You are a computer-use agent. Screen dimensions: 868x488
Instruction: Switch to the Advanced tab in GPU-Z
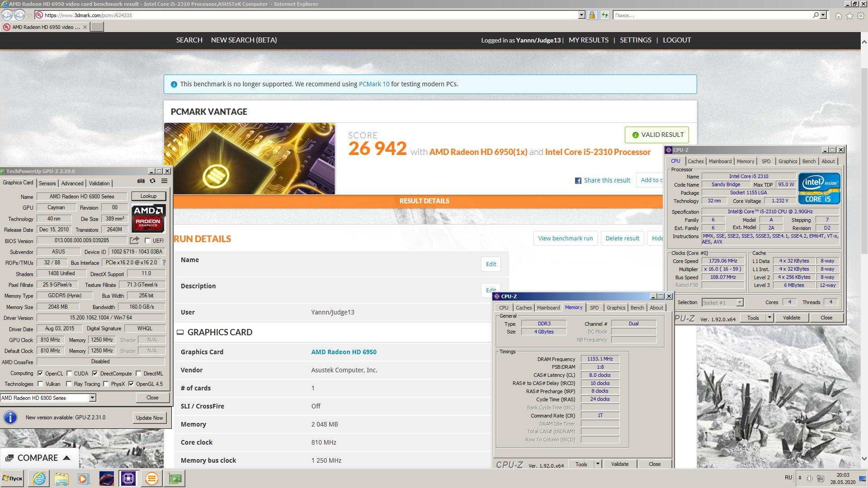[72, 183]
